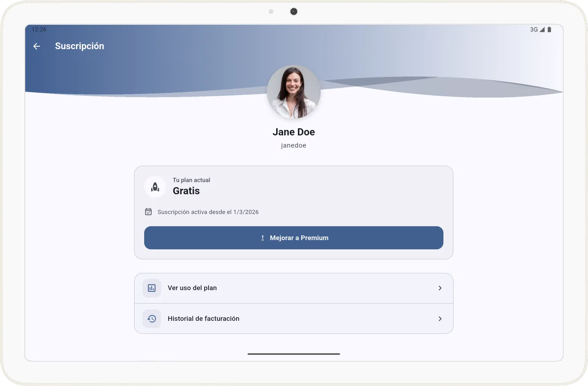588x386 pixels.
Task: Click the bar chart usage icon
Action: pos(152,288)
